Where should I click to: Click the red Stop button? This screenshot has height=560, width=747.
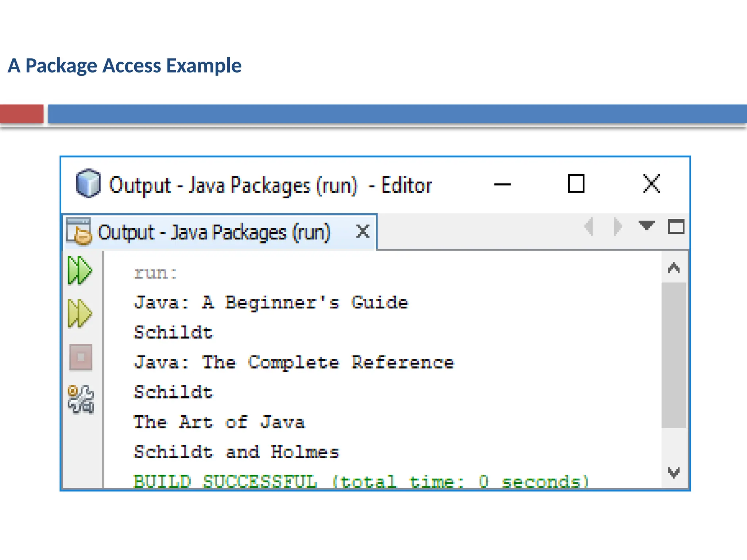81,357
